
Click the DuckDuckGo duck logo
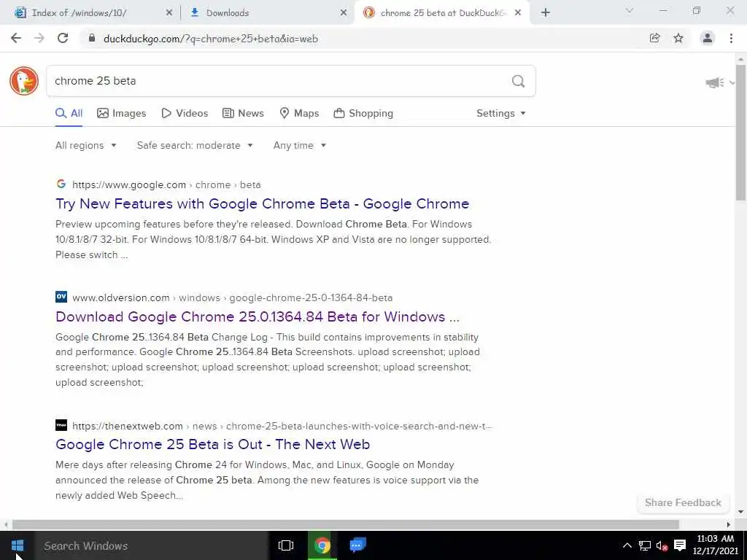(x=24, y=81)
